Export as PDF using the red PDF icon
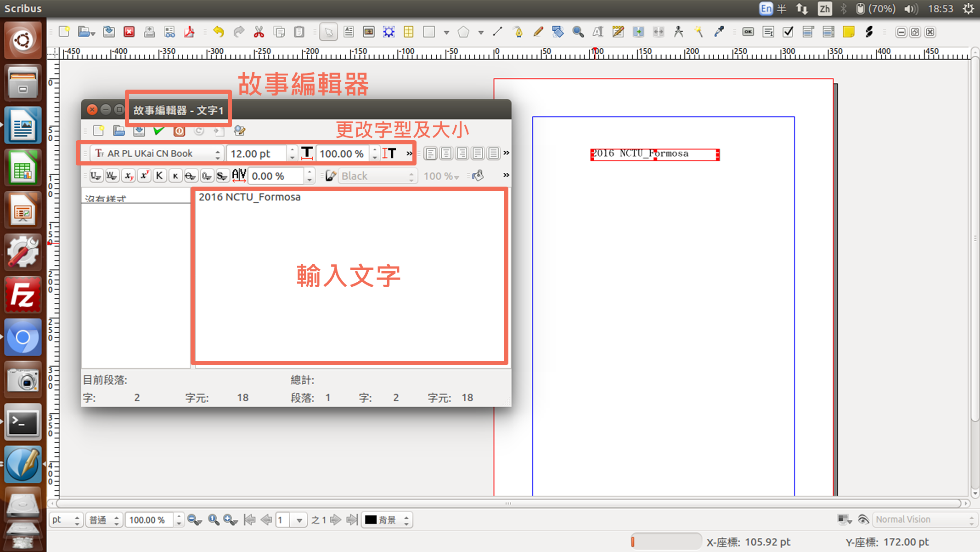980x552 pixels. tap(189, 32)
